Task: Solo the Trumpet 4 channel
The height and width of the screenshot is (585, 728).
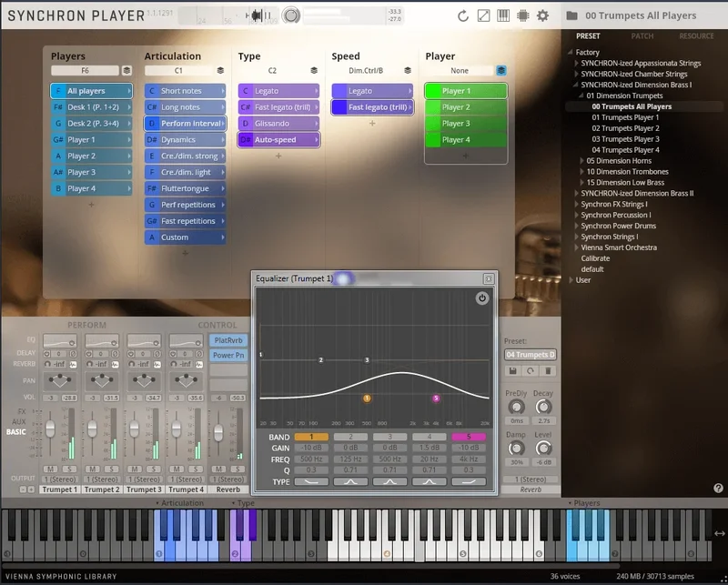Action: (196, 469)
